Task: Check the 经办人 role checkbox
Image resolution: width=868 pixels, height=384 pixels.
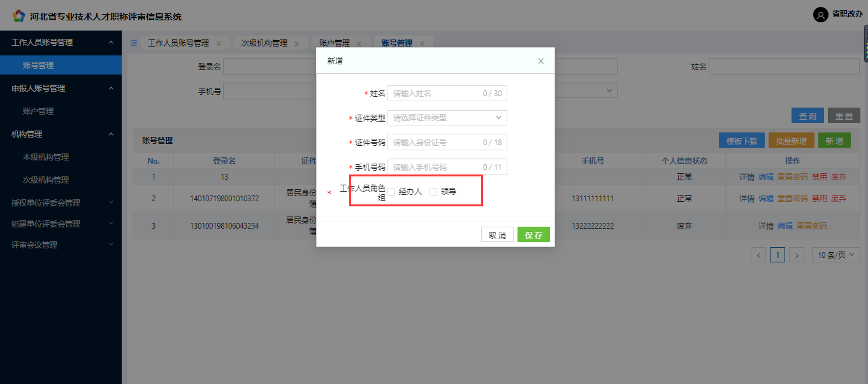Action: [x=392, y=190]
